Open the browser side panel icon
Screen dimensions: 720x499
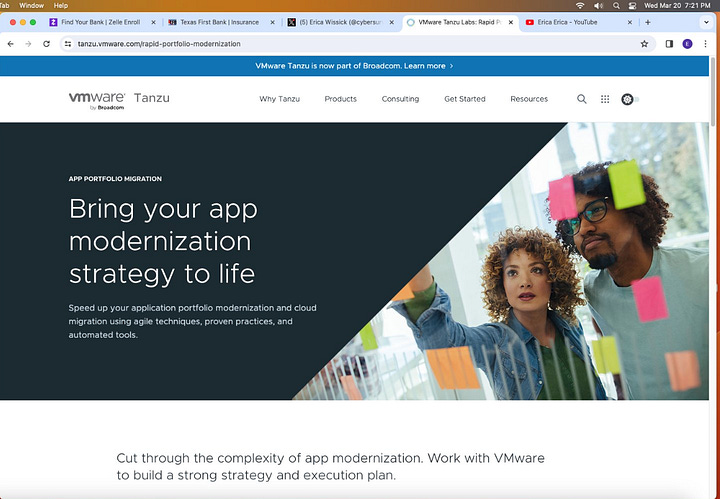click(669, 44)
